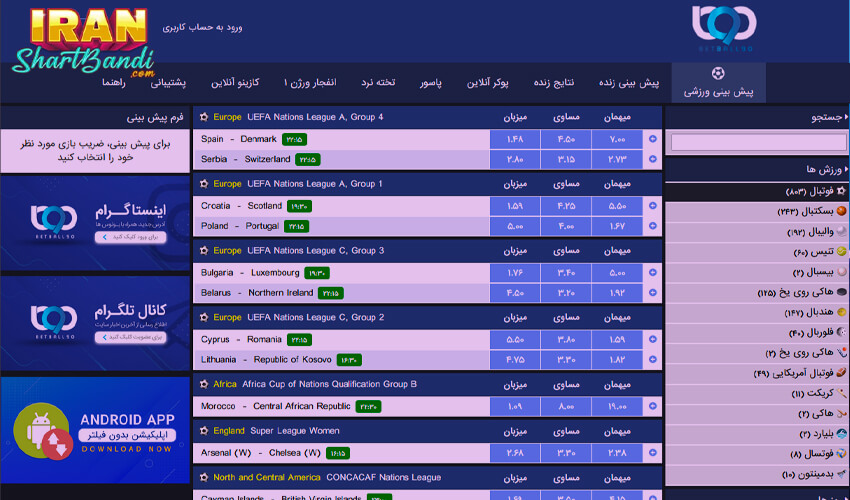Select football icon in sports list

841,191
